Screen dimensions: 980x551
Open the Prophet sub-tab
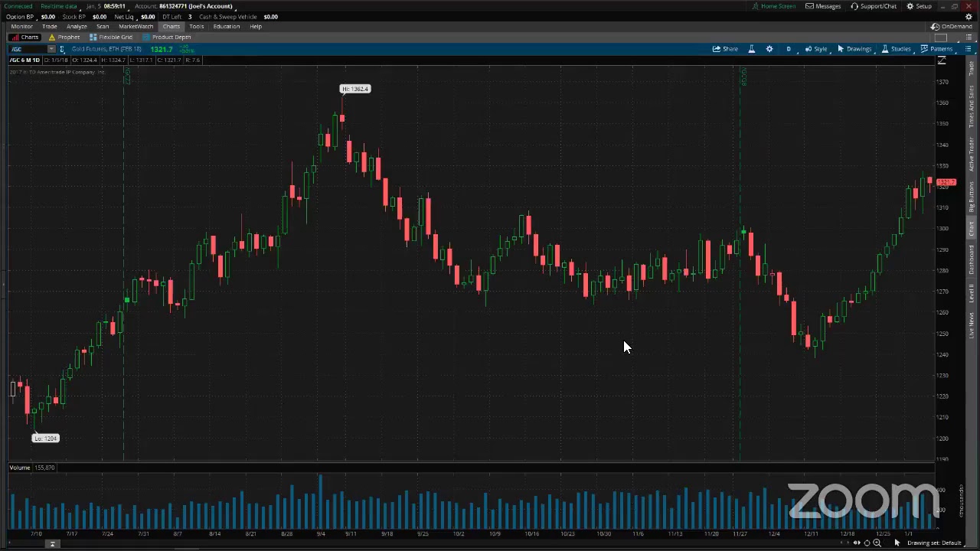pyautogui.click(x=64, y=37)
